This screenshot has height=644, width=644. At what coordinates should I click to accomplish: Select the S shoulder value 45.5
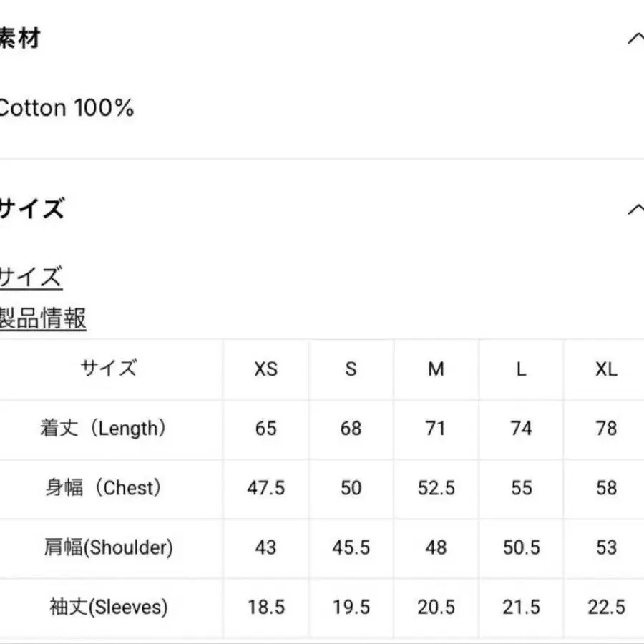[351, 547]
